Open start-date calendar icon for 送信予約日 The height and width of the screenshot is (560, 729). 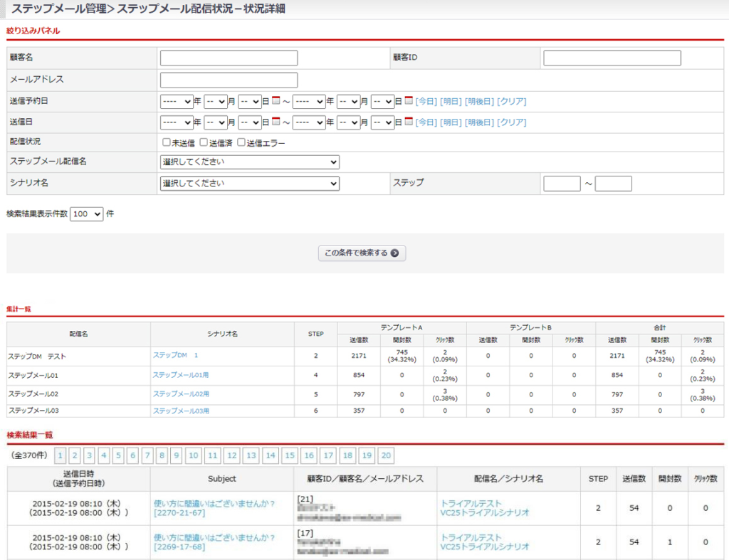click(277, 101)
